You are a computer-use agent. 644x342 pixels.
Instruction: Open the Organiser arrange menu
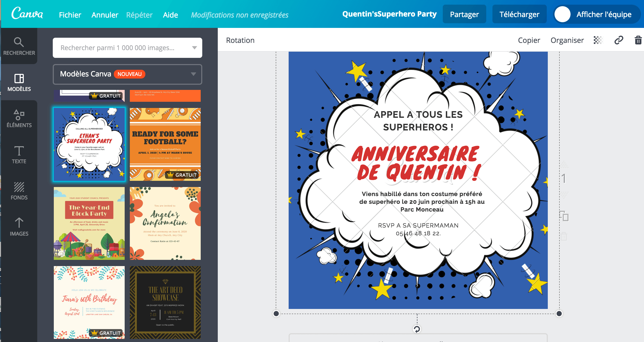[567, 40]
